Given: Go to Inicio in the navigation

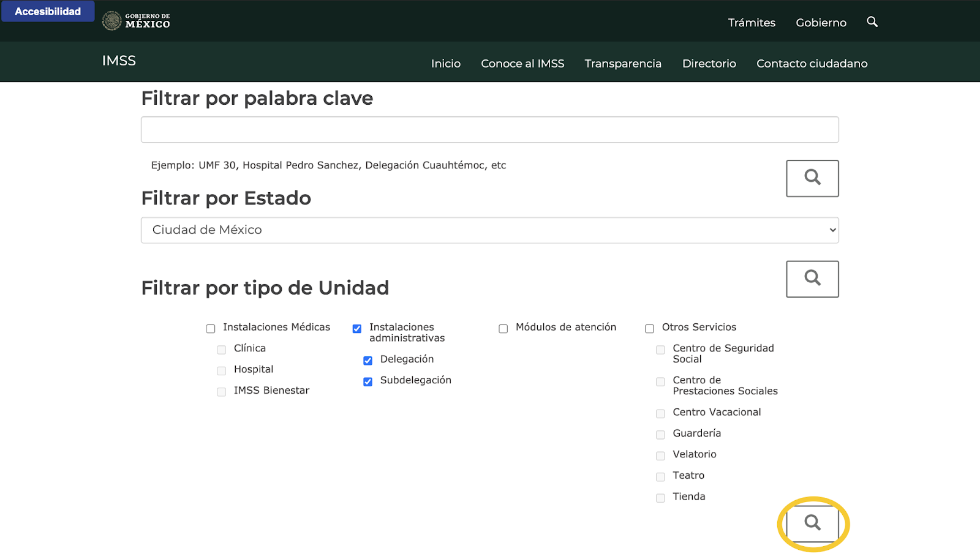Looking at the screenshot, I should click(x=445, y=64).
